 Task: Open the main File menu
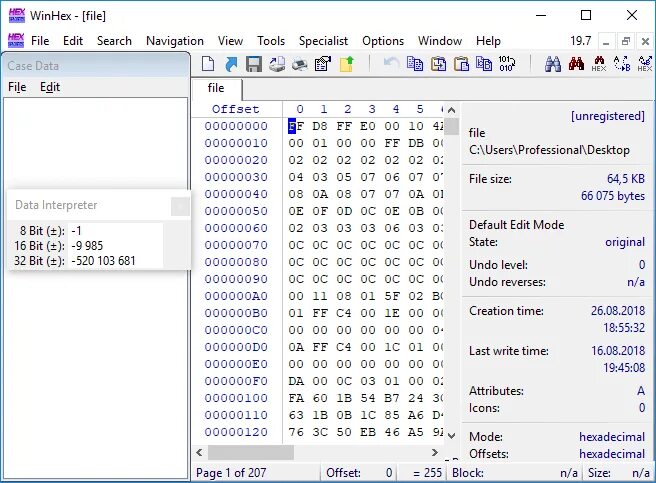40,41
